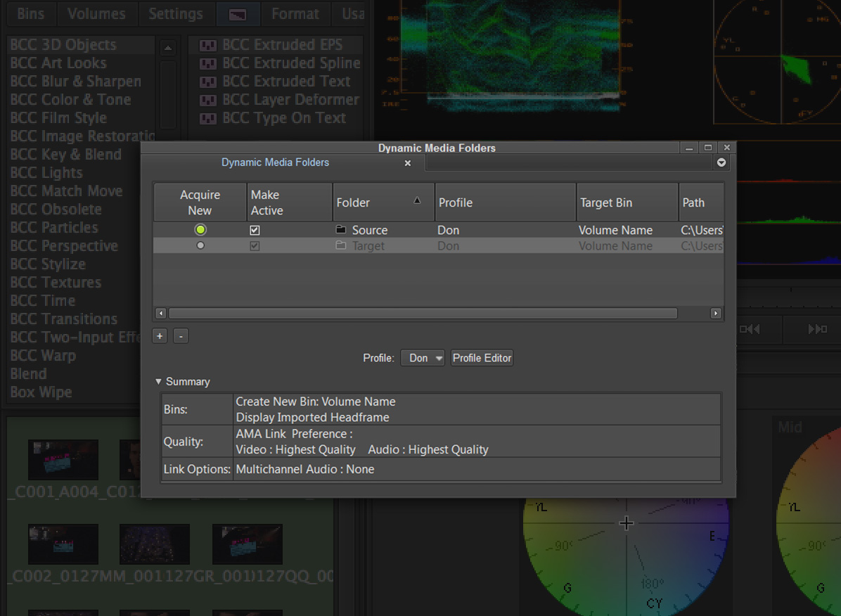
Task: Switch to the Format tab
Action: 295,13
